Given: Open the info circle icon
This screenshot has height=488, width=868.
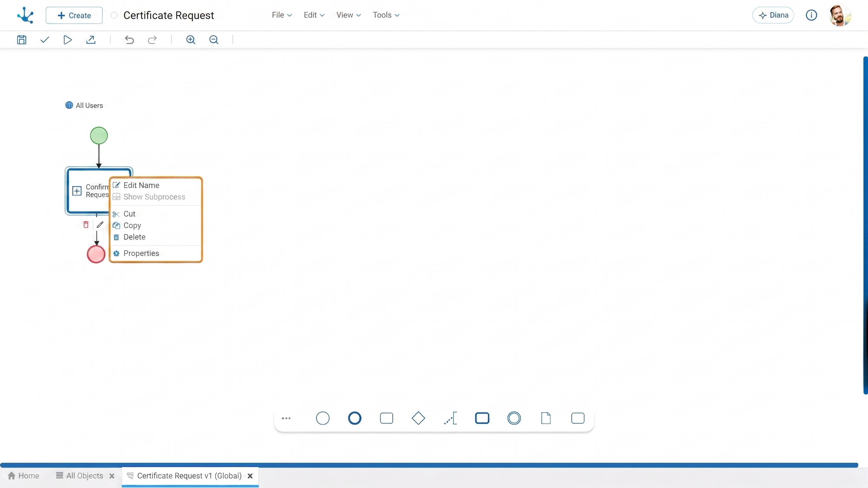Looking at the screenshot, I should click(811, 15).
